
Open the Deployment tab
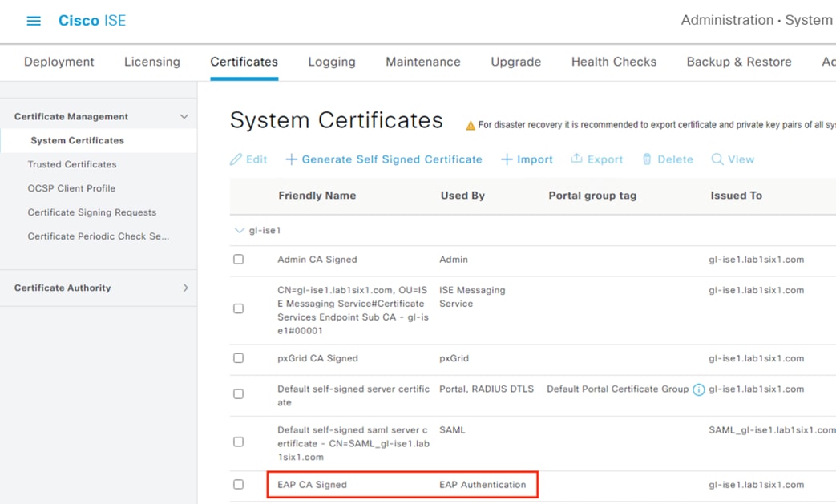tap(59, 62)
